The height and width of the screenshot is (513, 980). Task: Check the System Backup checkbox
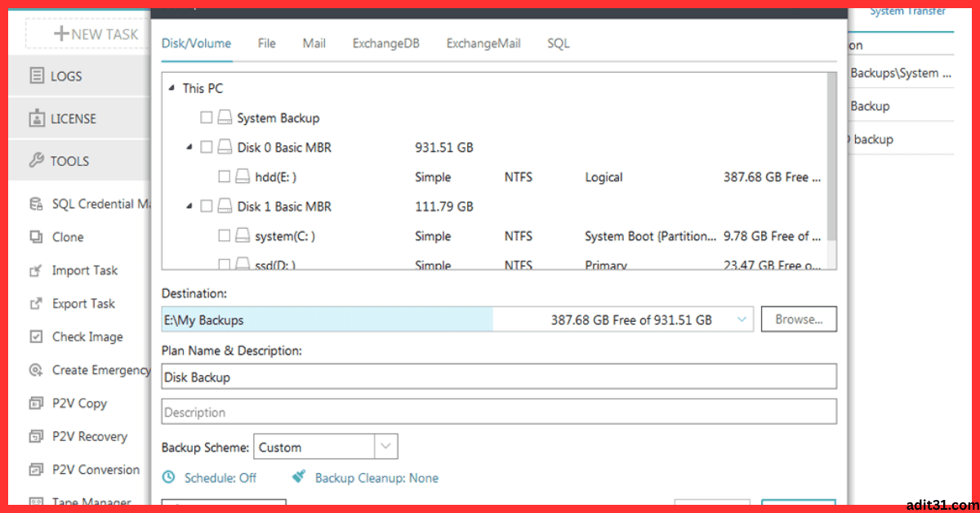coord(207,117)
